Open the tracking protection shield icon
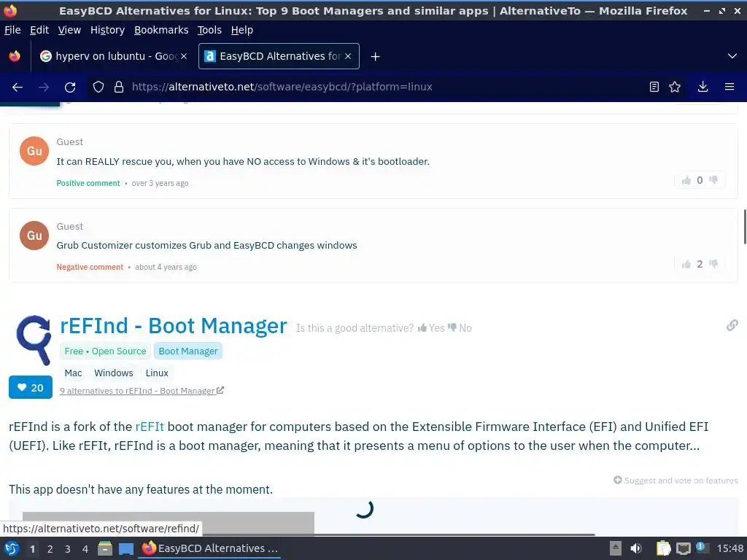The image size is (747, 560). [x=98, y=87]
